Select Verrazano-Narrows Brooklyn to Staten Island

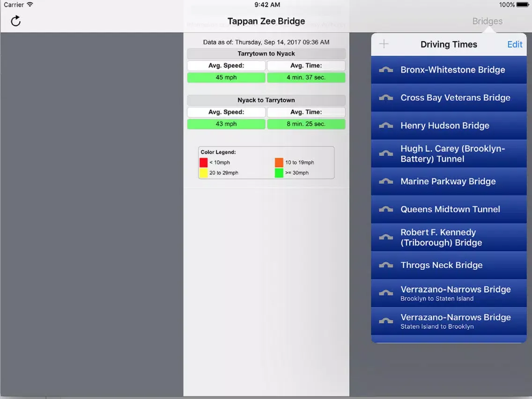(x=449, y=293)
